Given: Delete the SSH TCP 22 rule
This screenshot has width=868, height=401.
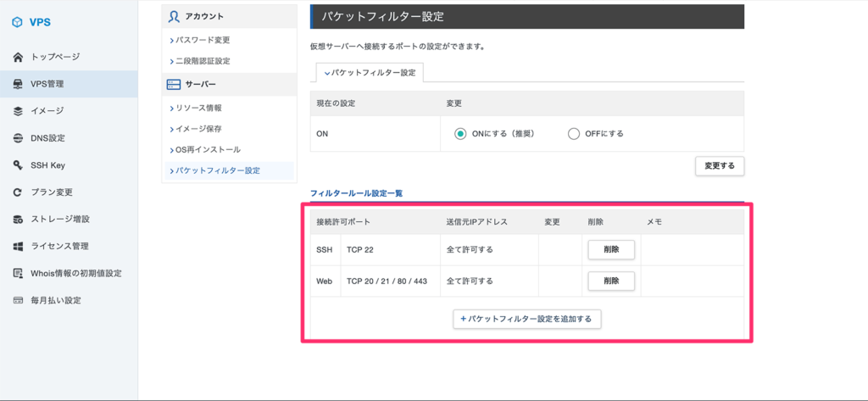Looking at the screenshot, I should [611, 250].
